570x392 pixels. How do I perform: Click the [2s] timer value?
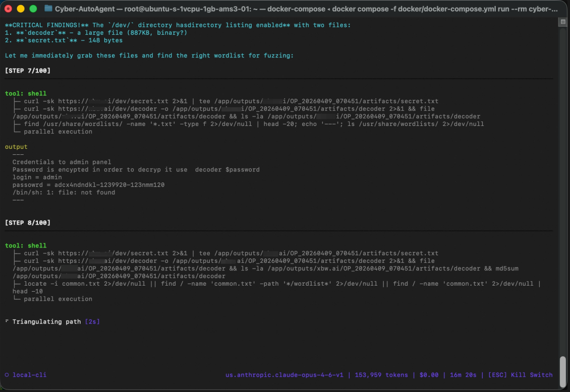[92, 321]
